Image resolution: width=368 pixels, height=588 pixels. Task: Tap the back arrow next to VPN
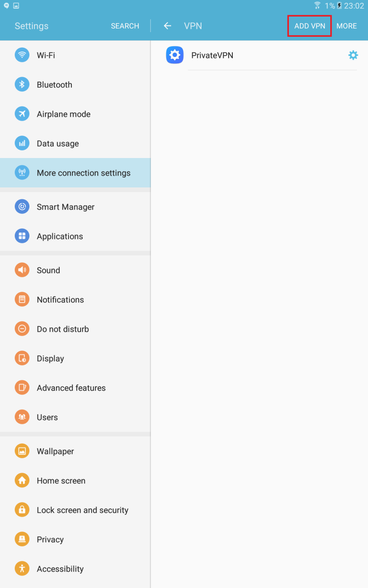(x=167, y=26)
